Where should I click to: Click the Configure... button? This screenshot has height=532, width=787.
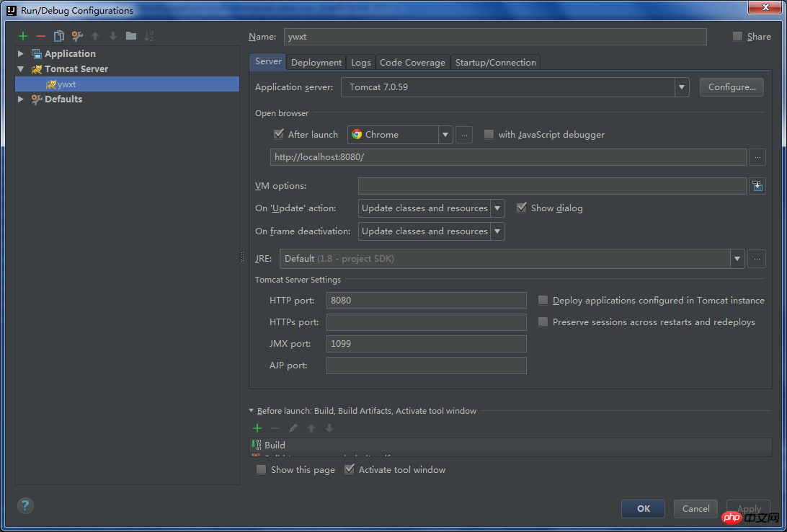point(732,87)
